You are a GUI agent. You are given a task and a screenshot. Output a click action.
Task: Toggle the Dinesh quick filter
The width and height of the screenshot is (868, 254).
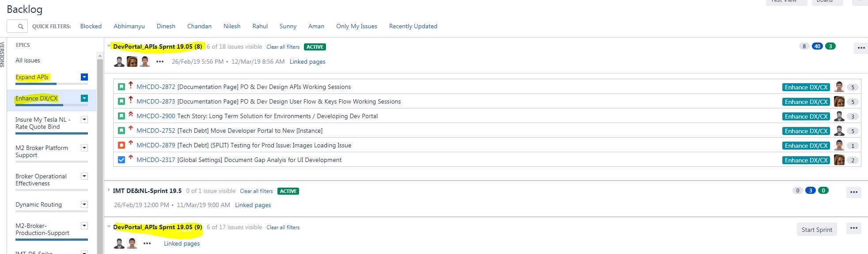coord(166,27)
